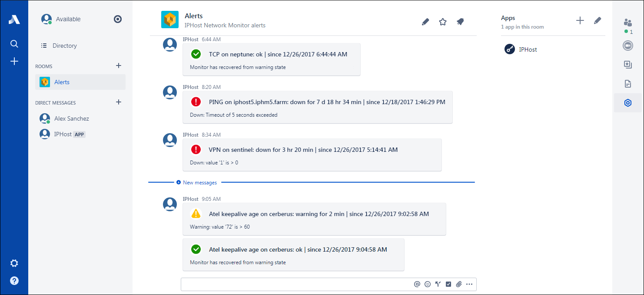
Task: Click yellow warning icon on cerberus alert
Action: (x=196, y=214)
